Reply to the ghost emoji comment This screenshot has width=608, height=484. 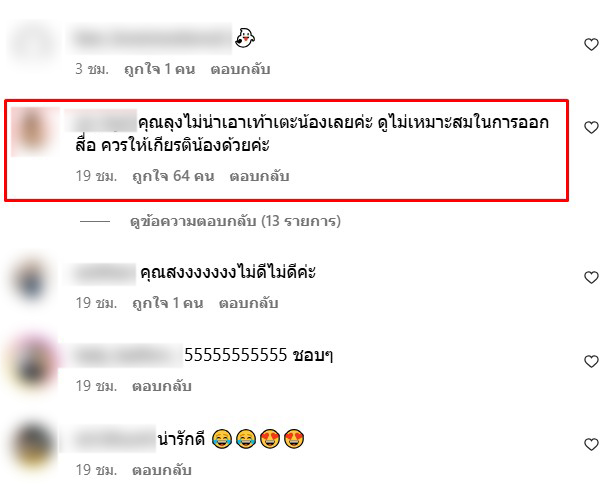240,69
